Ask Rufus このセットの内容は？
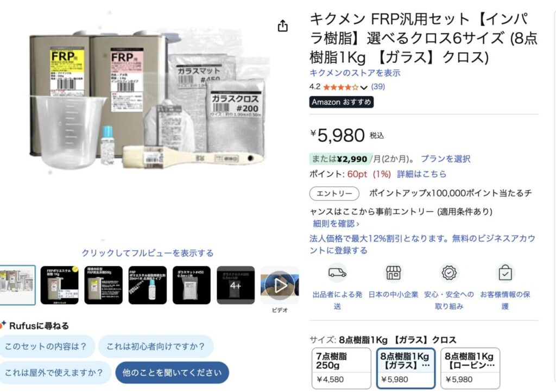Image resolution: width=556 pixels, height=392 pixels. pos(46,346)
